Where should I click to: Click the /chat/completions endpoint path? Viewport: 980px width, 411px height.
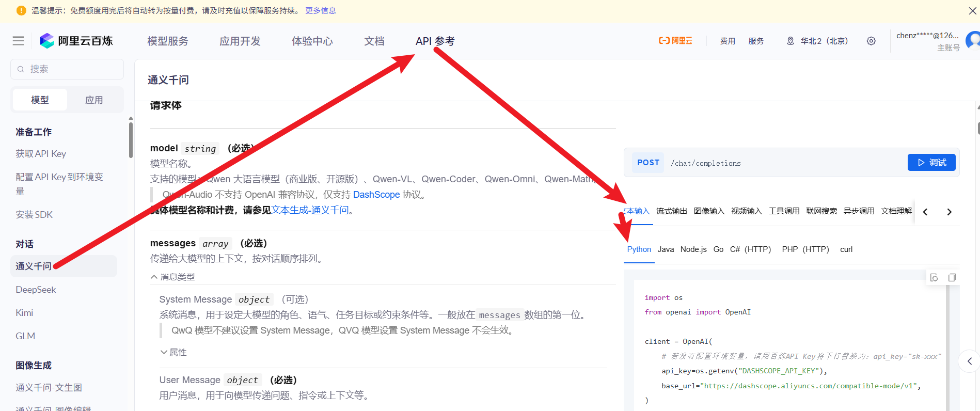click(x=705, y=163)
